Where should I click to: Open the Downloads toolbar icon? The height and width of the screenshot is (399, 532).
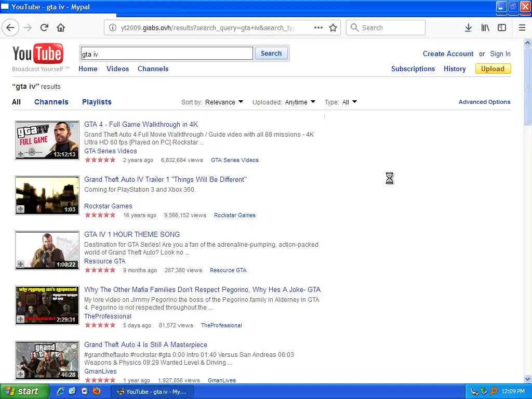pos(468,28)
